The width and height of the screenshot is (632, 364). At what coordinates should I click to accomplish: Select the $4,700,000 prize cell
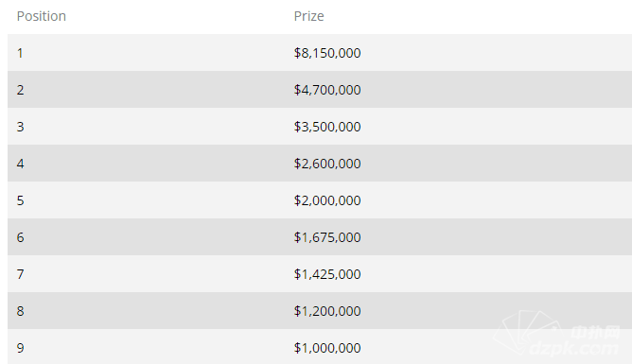pos(327,90)
